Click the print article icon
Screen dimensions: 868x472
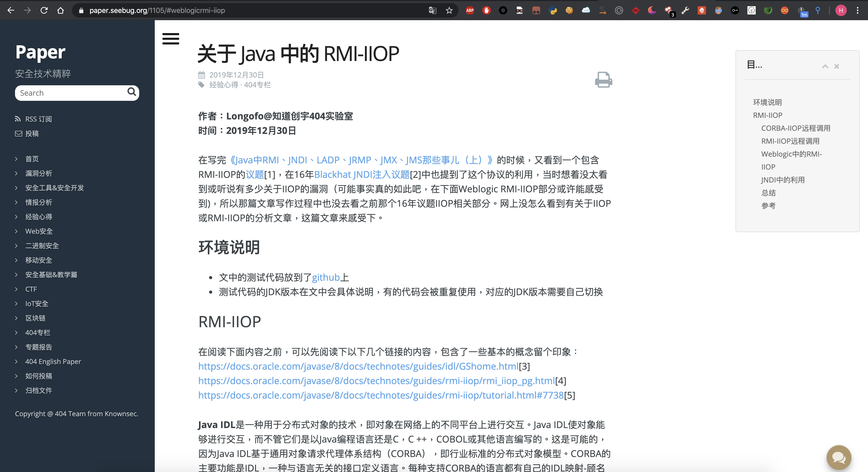tap(603, 80)
